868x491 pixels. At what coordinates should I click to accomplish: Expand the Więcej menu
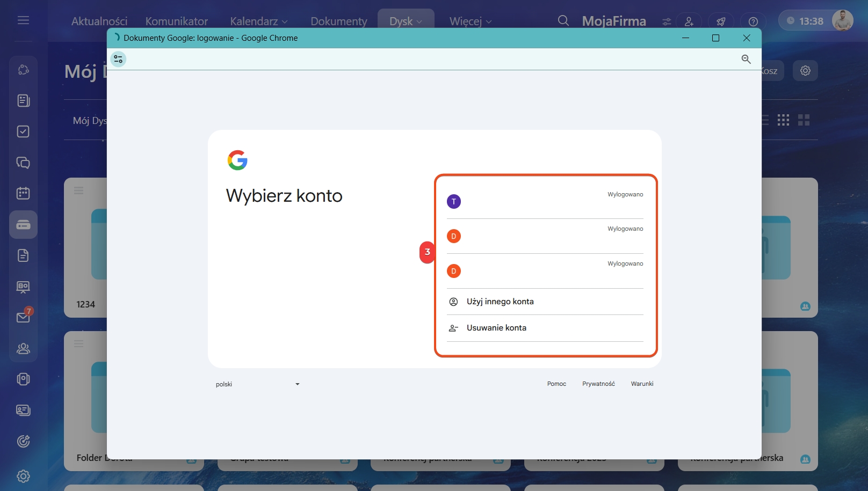coord(470,21)
